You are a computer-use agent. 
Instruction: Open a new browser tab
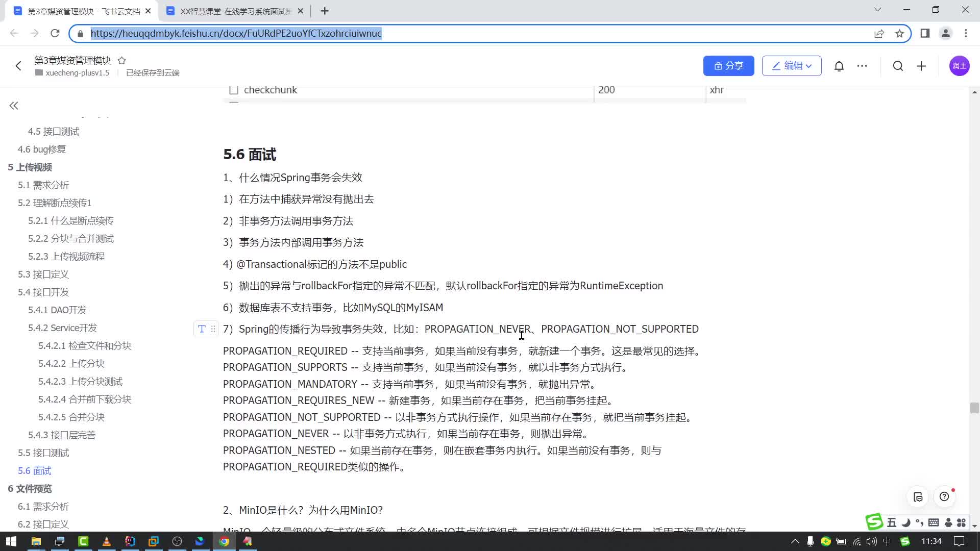325,11
